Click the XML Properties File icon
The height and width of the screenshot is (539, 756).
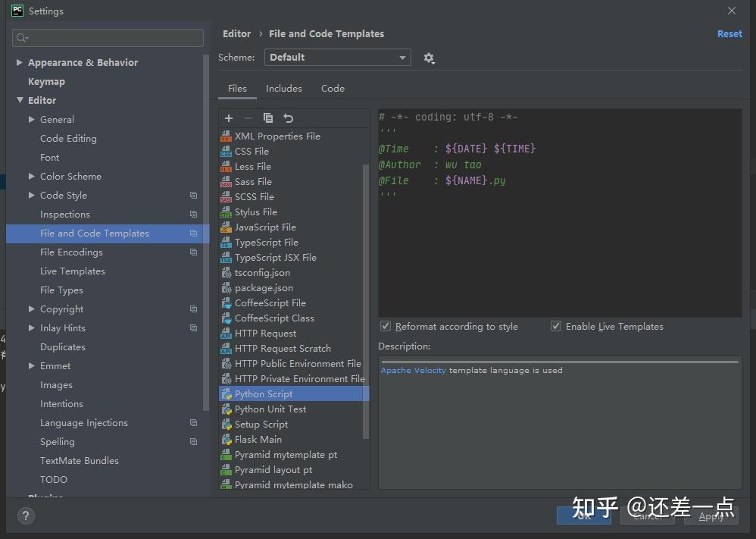pos(226,136)
